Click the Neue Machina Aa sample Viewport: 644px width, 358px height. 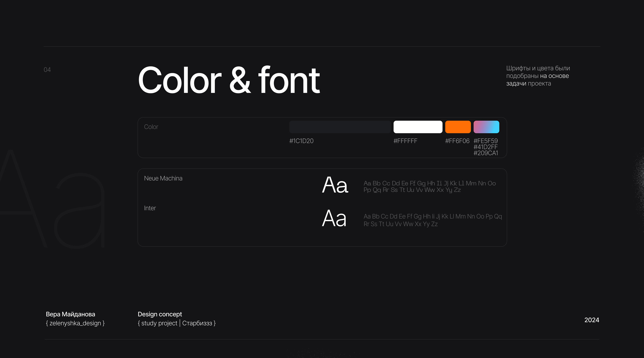pyautogui.click(x=335, y=185)
